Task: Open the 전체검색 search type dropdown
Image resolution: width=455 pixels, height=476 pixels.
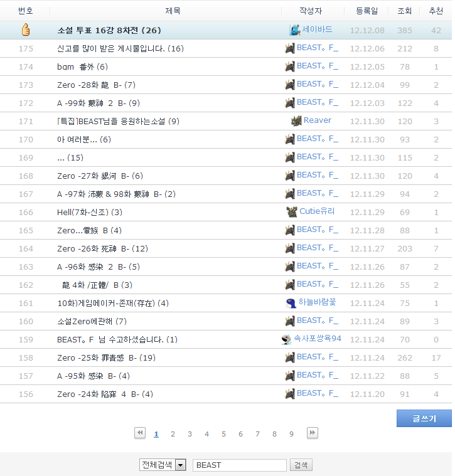Action: pos(181,465)
